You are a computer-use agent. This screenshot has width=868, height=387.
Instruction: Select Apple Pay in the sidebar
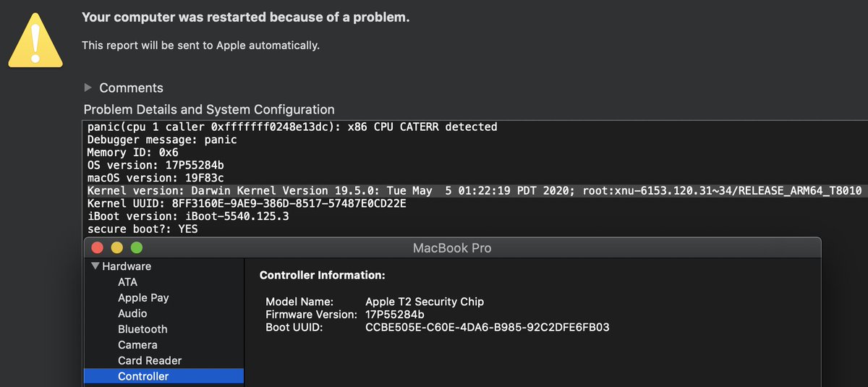click(x=143, y=298)
